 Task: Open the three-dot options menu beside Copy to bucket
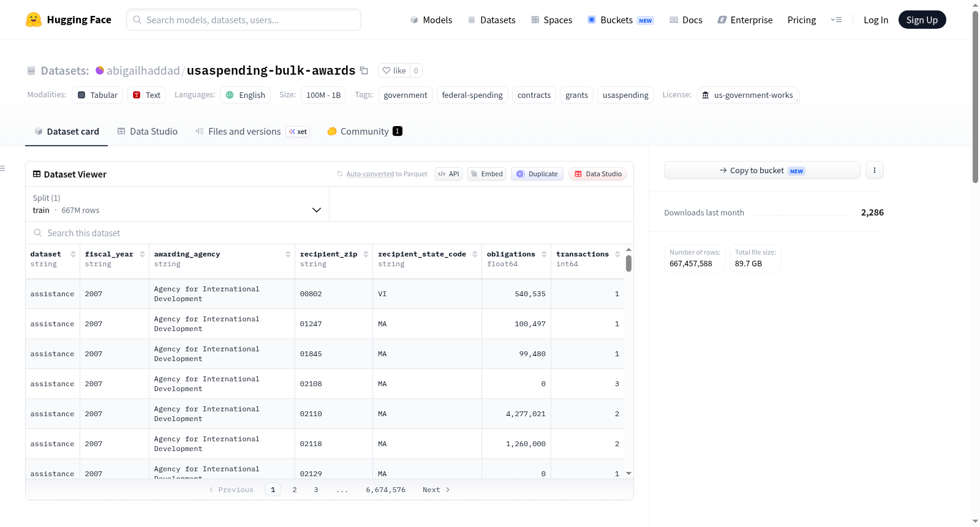point(875,170)
